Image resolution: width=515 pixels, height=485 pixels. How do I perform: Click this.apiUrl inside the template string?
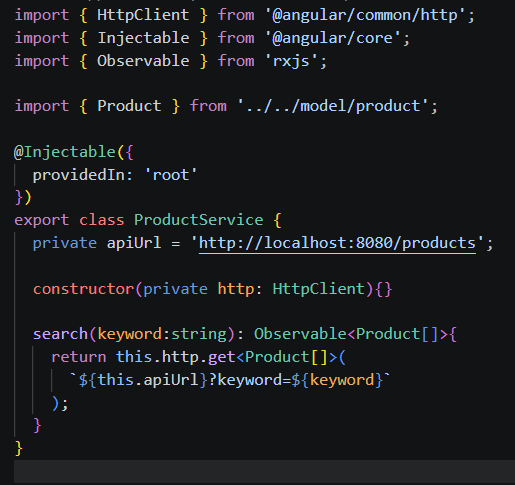pyautogui.click(x=148, y=380)
